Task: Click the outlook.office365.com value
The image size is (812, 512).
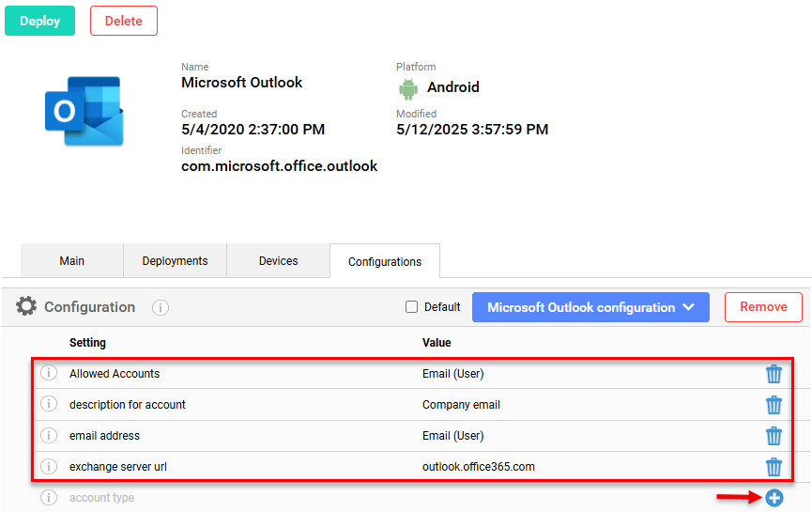Action: point(479,466)
